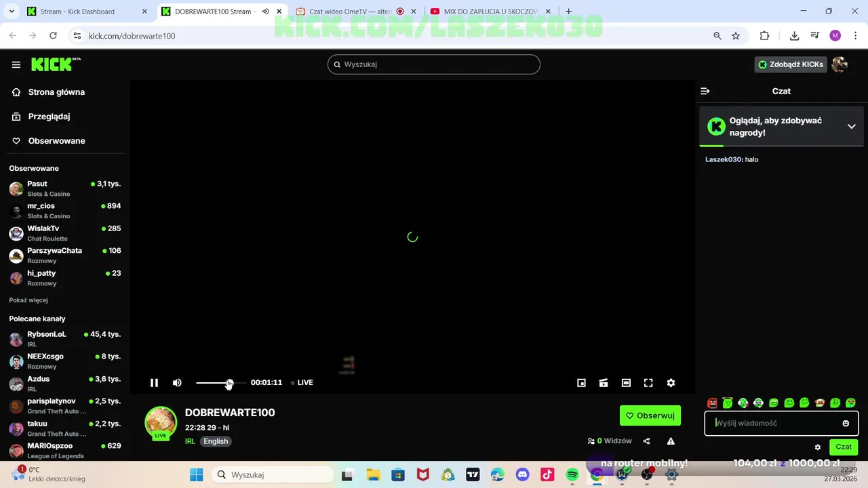Image resolution: width=868 pixels, height=488 pixels.
Task: Switch to MIX DO ZAPLUCIA YouTube tab
Action: click(491, 12)
